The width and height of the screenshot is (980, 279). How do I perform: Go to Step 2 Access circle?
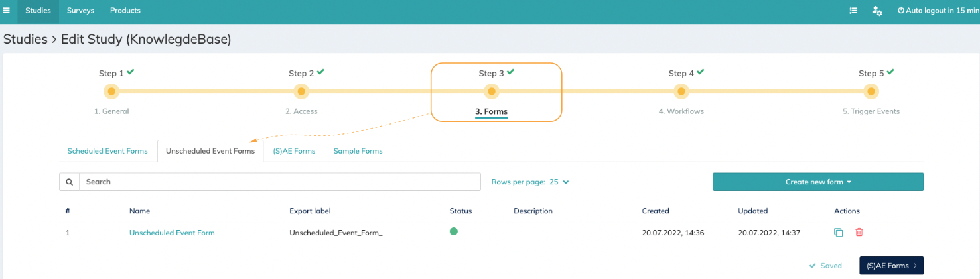point(301,91)
